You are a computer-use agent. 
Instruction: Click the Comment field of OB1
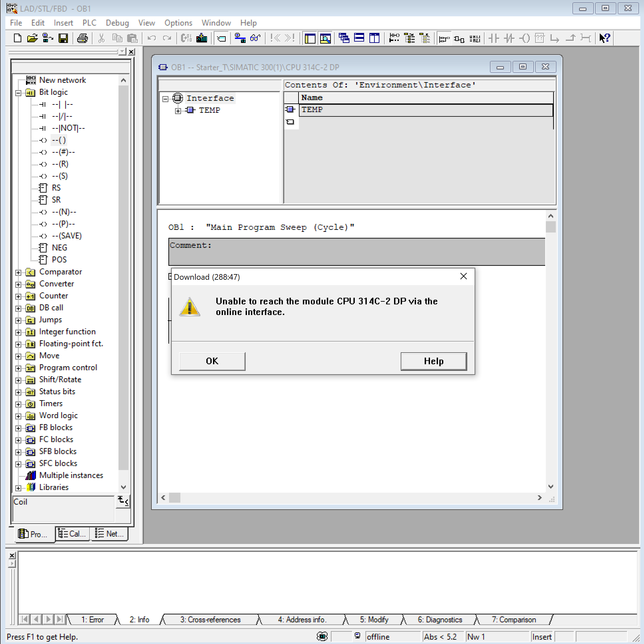click(356, 252)
